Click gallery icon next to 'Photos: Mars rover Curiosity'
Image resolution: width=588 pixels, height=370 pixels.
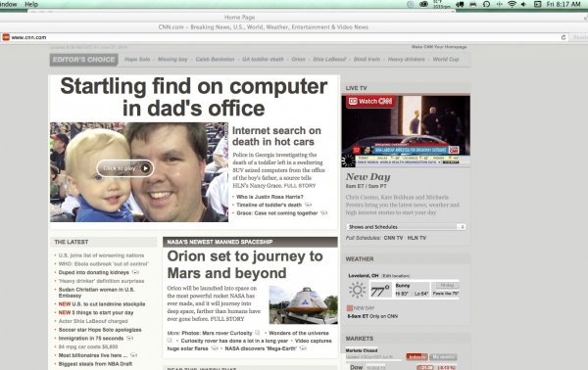(x=257, y=333)
